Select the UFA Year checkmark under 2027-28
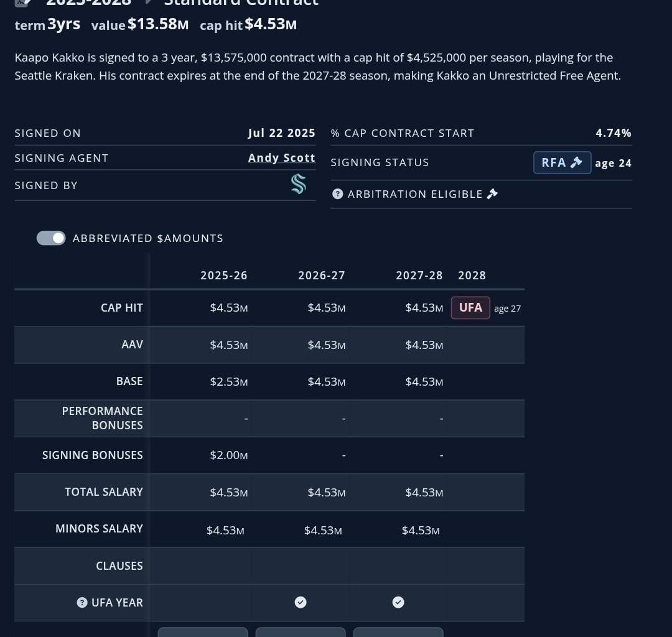 (x=398, y=602)
